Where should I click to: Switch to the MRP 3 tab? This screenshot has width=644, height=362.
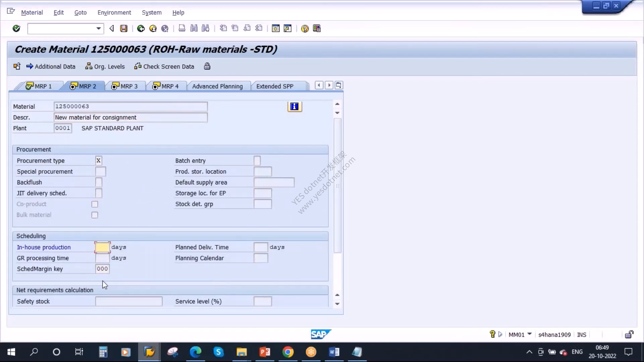(x=125, y=86)
